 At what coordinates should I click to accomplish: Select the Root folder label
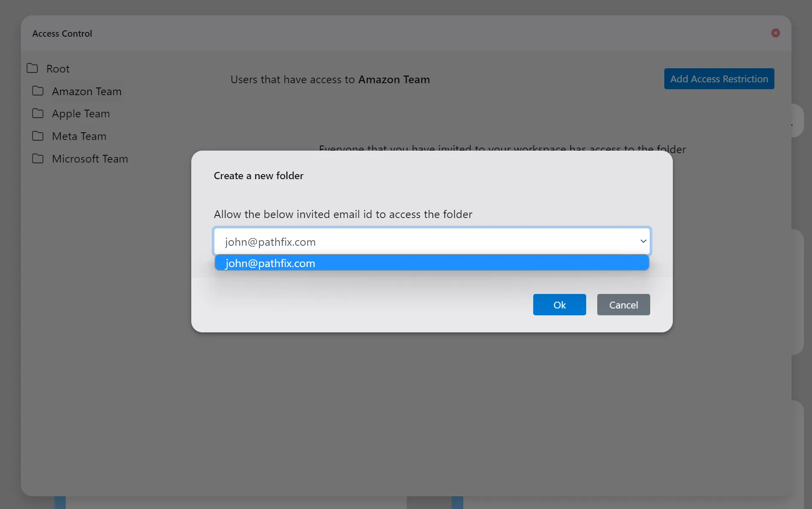coord(58,69)
